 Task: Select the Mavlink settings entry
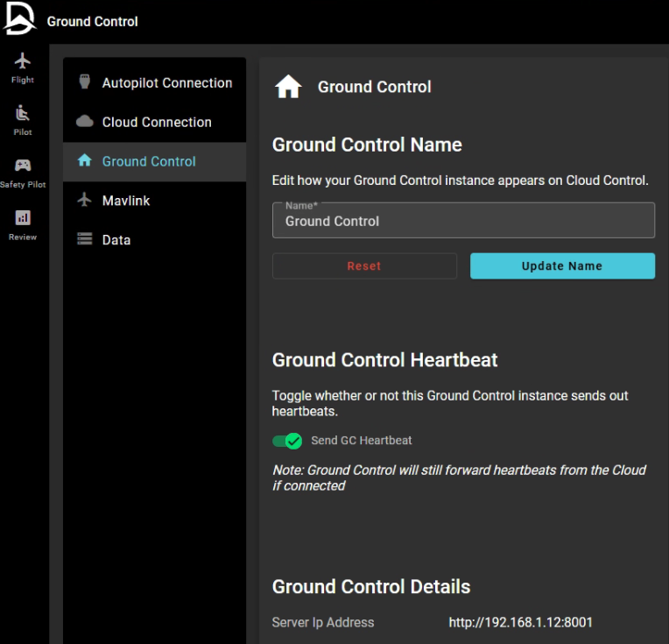coord(126,201)
